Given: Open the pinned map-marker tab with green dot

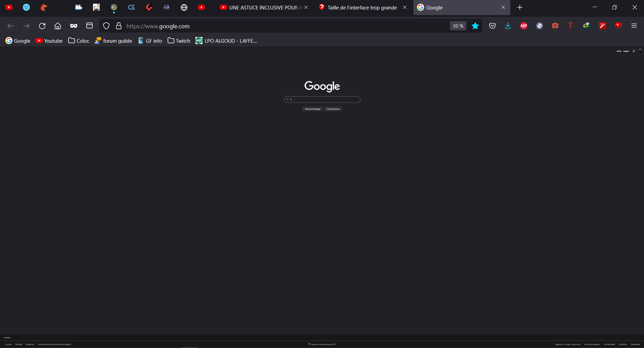Looking at the screenshot, I should click(x=114, y=7).
